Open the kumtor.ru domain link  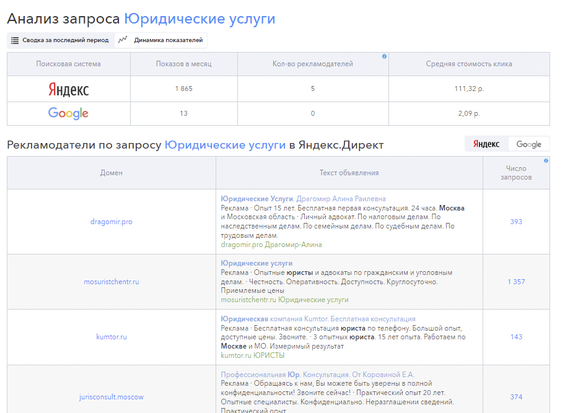click(x=111, y=337)
